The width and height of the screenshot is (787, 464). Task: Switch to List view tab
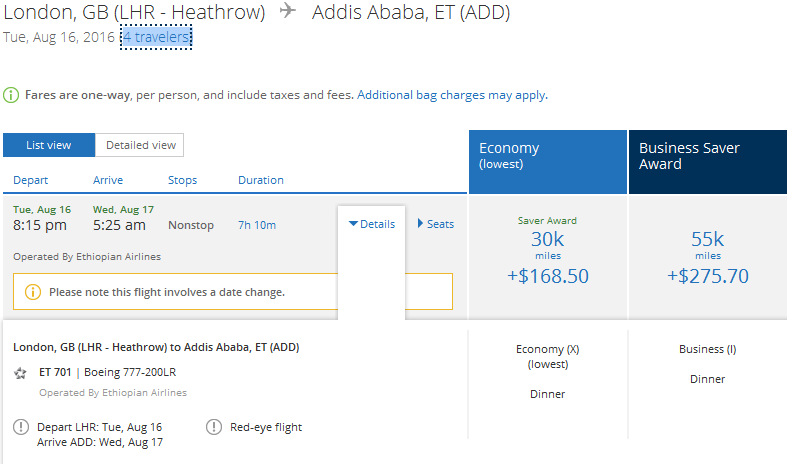point(48,145)
